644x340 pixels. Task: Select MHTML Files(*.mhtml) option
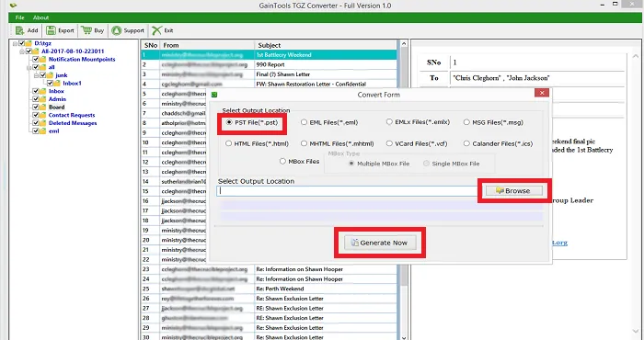(x=304, y=143)
